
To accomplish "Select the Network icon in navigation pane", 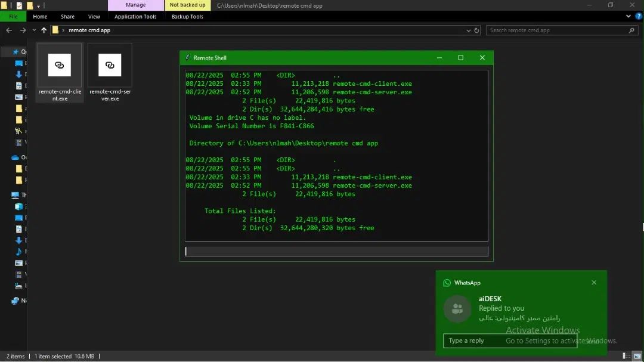I will 15,301.
